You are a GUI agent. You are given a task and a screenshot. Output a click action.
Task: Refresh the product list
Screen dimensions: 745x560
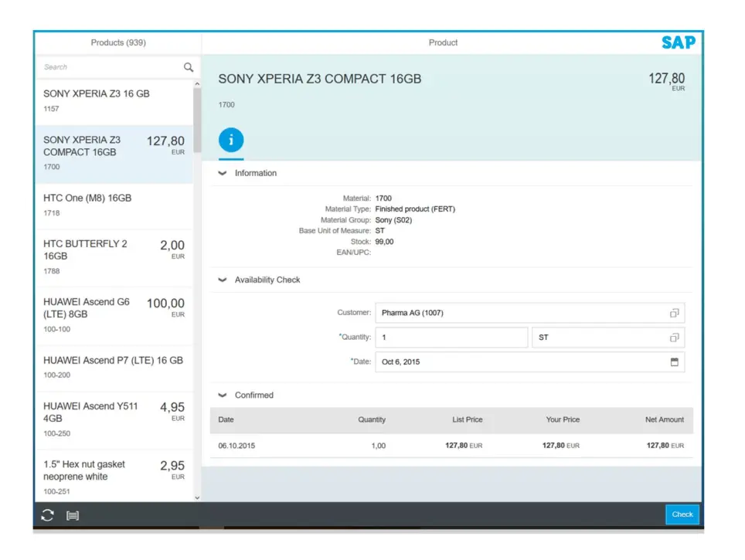click(x=47, y=515)
